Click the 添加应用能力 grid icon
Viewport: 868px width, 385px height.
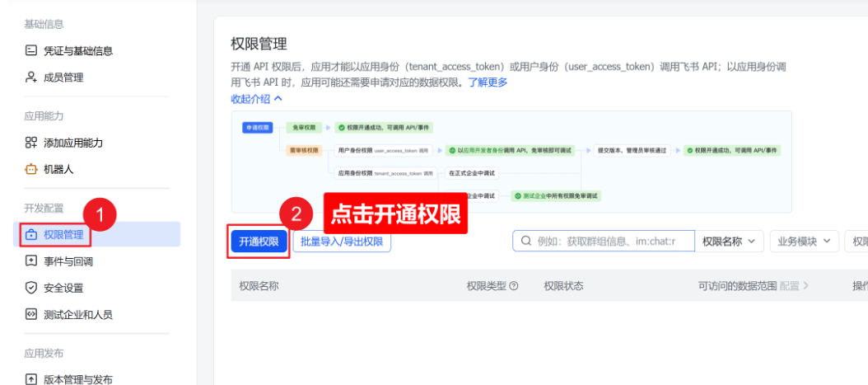tap(31, 143)
